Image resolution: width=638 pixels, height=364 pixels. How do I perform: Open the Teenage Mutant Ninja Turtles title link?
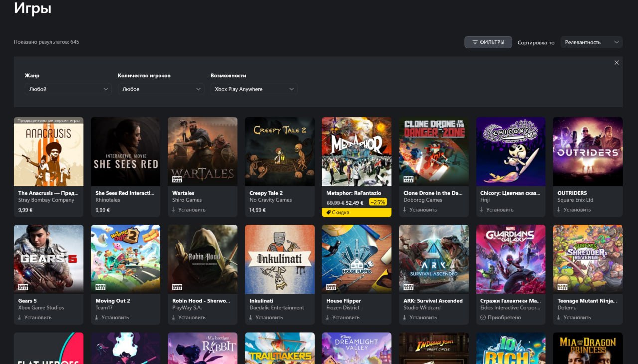[587, 301]
